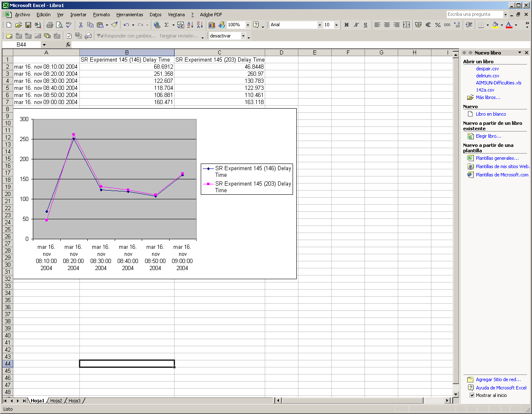
Task: Select the Sort Ascending icon
Action: (190, 25)
